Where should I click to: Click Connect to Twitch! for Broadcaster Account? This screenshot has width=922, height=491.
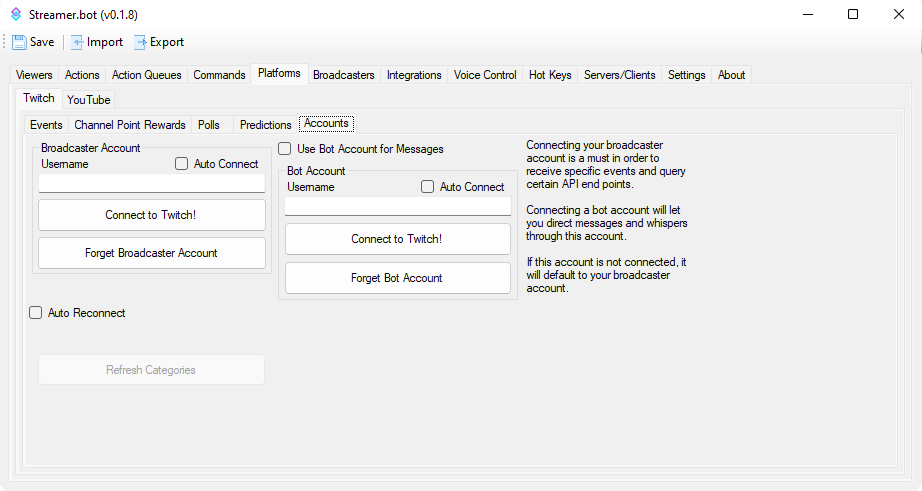pyautogui.click(x=152, y=215)
